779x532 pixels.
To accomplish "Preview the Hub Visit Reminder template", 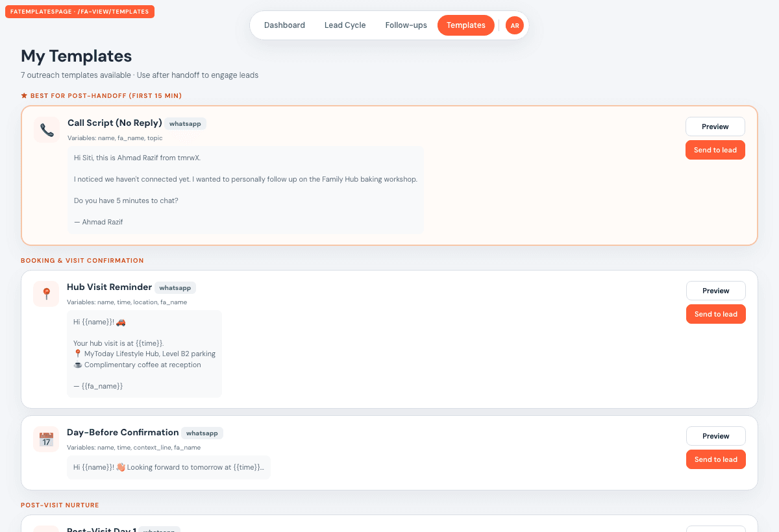I will 715,291.
